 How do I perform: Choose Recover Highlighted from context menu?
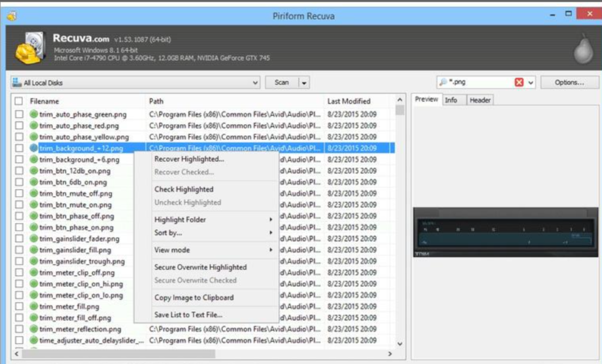[189, 159]
